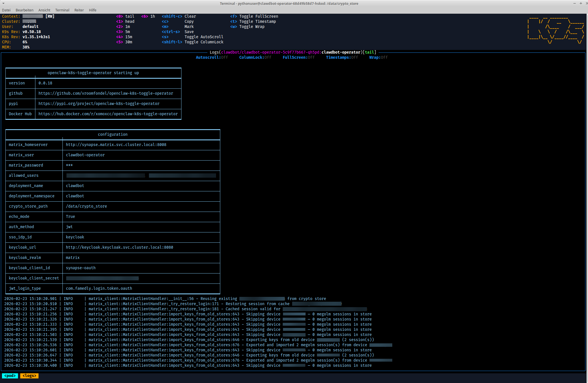Open the Terminal menu
Viewport: 588px width, 383px height.
[62, 10]
